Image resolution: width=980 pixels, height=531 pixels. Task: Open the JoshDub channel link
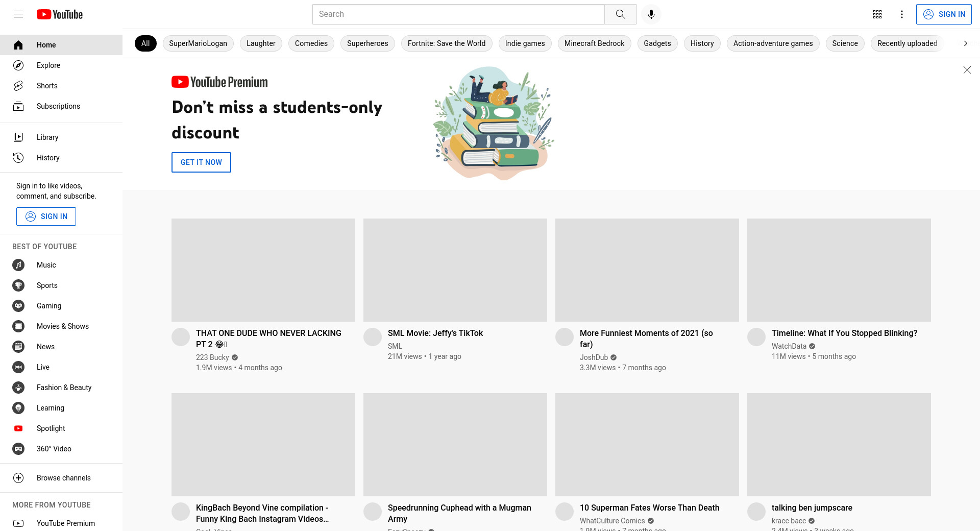(594, 357)
